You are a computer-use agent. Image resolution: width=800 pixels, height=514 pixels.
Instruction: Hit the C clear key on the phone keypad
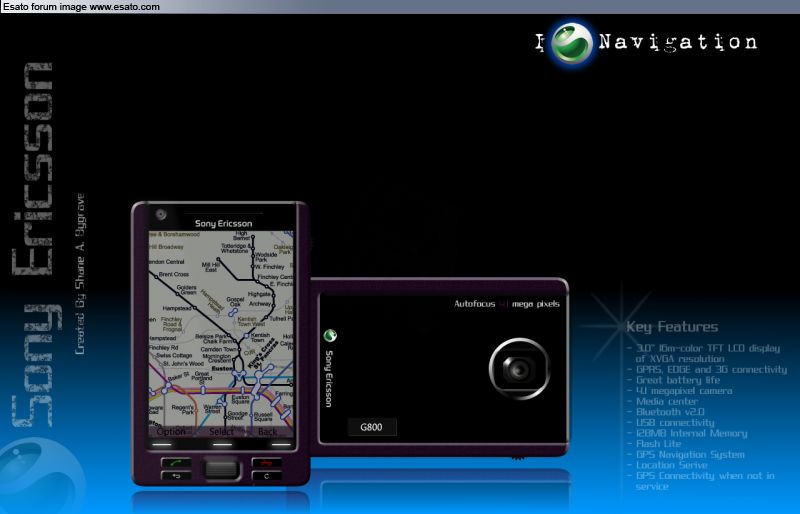click(x=266, y=476)
